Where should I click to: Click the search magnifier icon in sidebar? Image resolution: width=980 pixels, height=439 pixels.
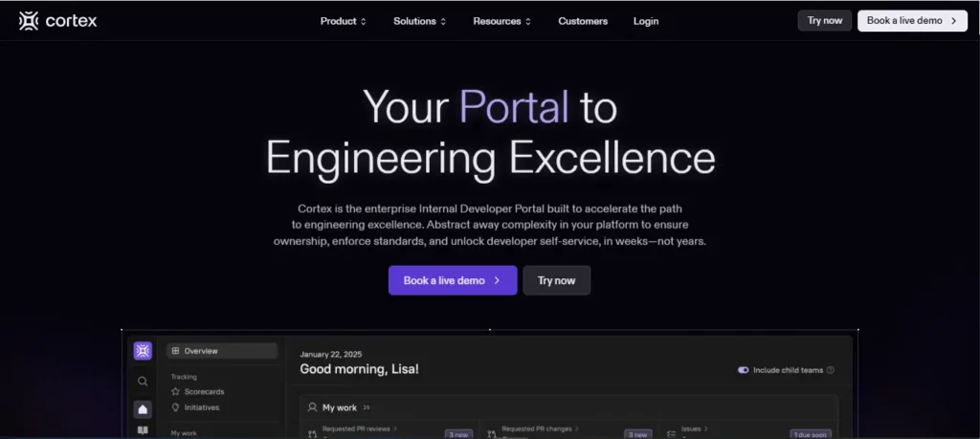click(143, 381)
